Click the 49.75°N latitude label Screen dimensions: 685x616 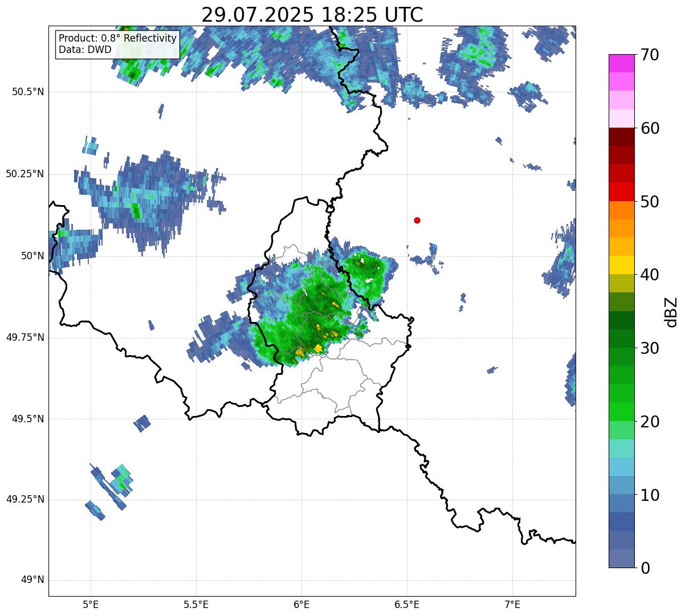pyautogui.click(x=25, y=337)
